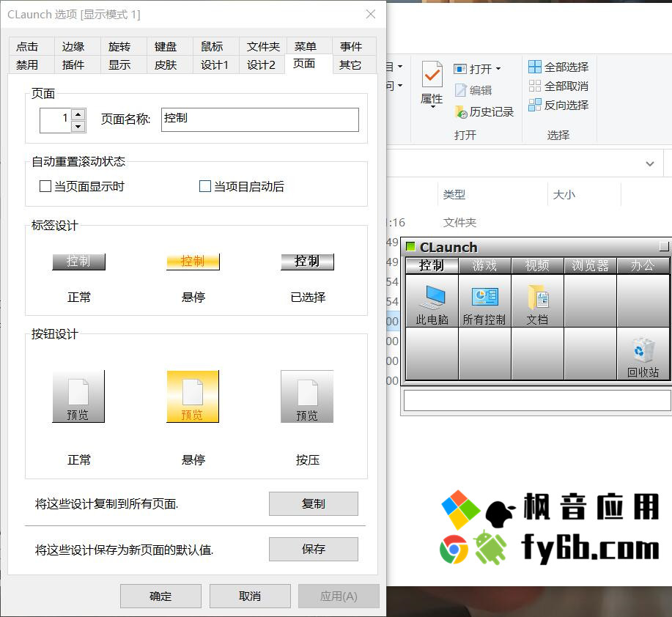Viewport: 672px width, 617px height.
Task: Select the 办公 page in CLaunch
Action: click(x=643, y=266)
